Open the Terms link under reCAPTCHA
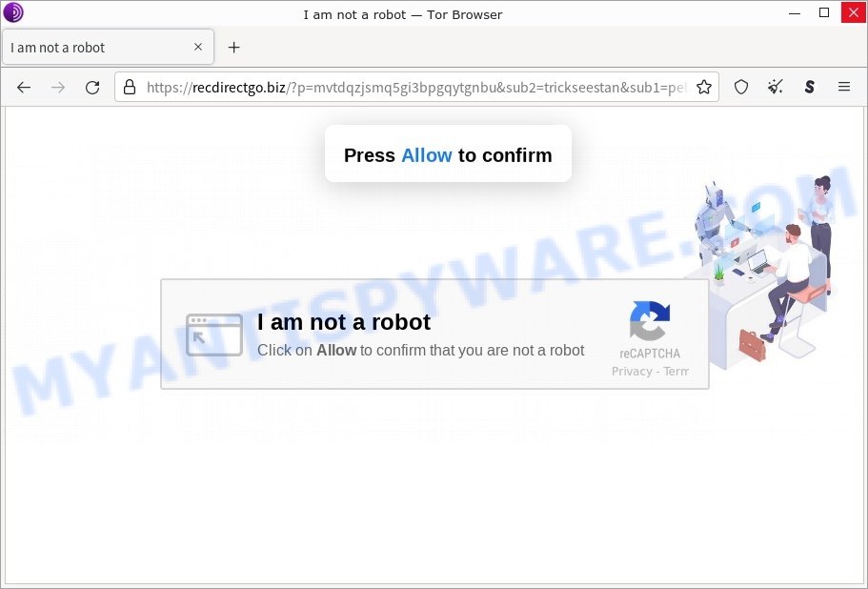Screen dimensions: 868x589 (x=675, y=371)
